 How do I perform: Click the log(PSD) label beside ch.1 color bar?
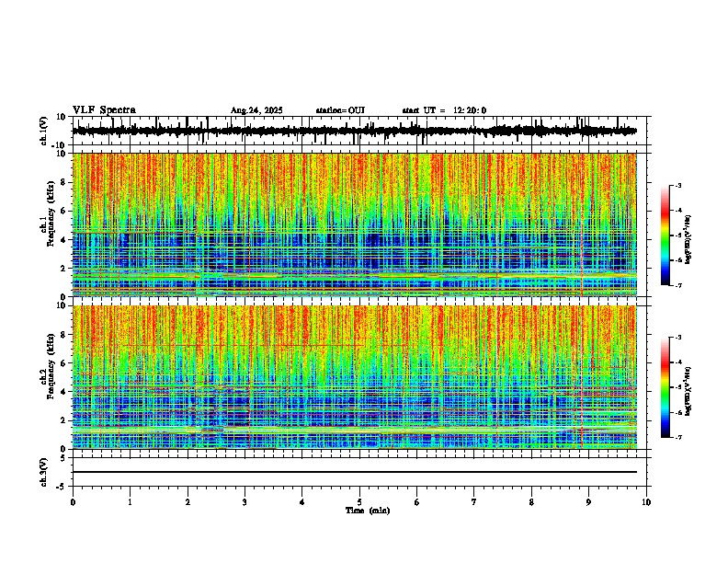pyautogui.click(x=688, y=239)
